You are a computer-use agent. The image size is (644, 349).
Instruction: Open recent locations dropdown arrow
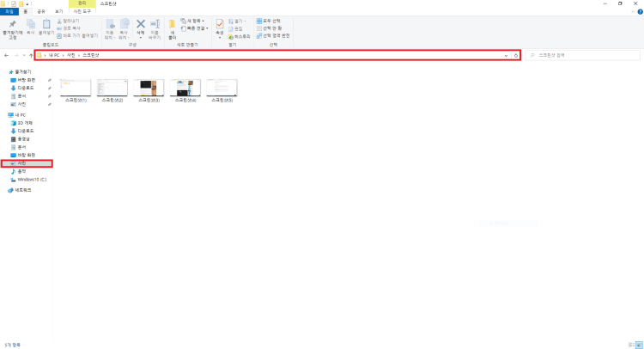coord(24,55)
